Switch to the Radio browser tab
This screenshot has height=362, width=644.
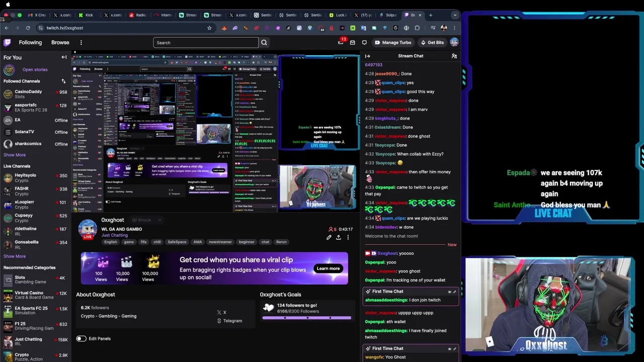point(138,15)
